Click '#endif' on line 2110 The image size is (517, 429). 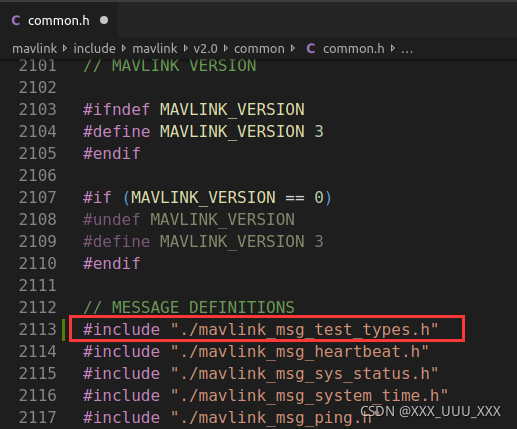(112, 263)
